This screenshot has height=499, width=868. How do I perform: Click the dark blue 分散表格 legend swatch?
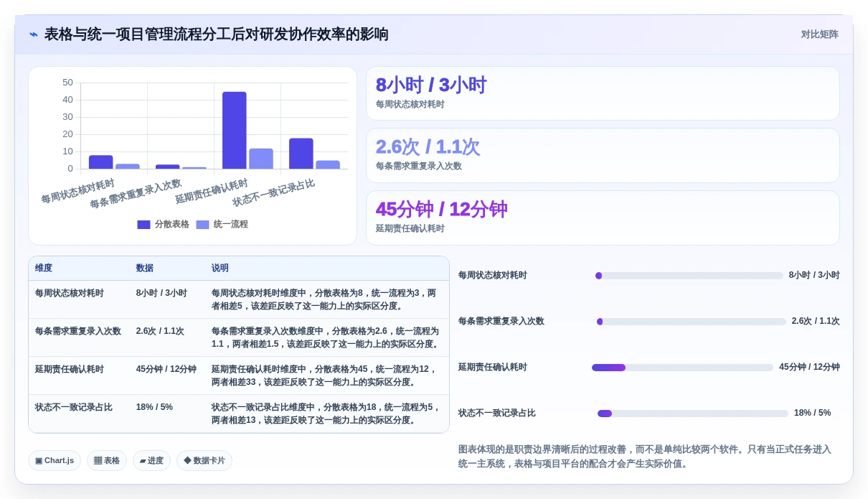pyautogui.click(x=143, y=225)
